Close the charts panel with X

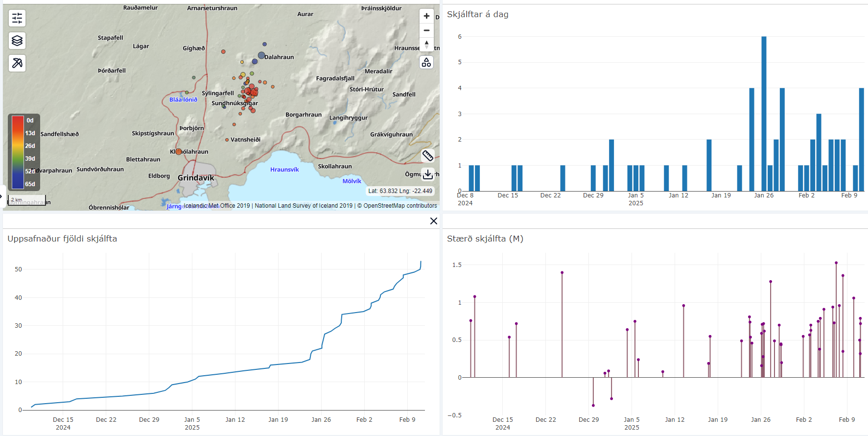(x=433, y=221)
